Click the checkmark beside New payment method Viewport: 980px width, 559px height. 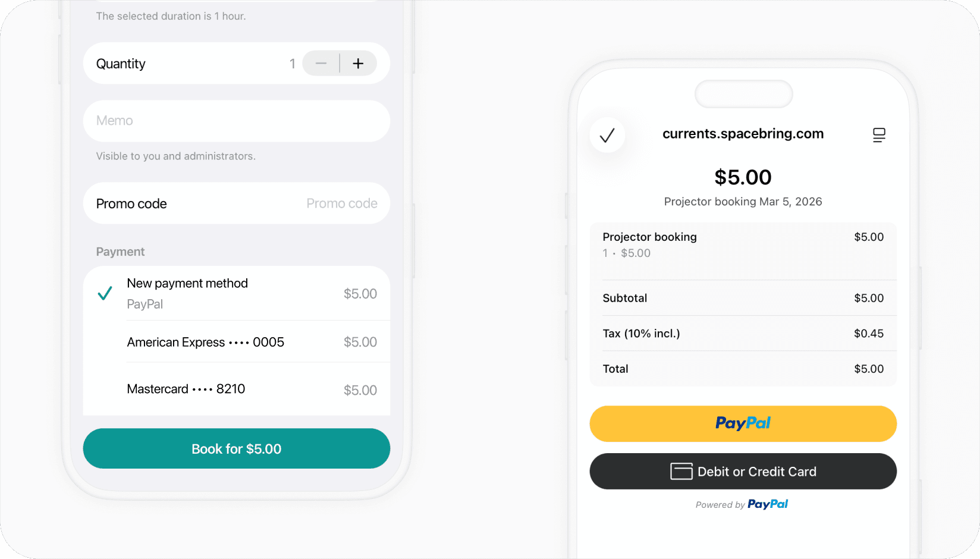(105, 293)
